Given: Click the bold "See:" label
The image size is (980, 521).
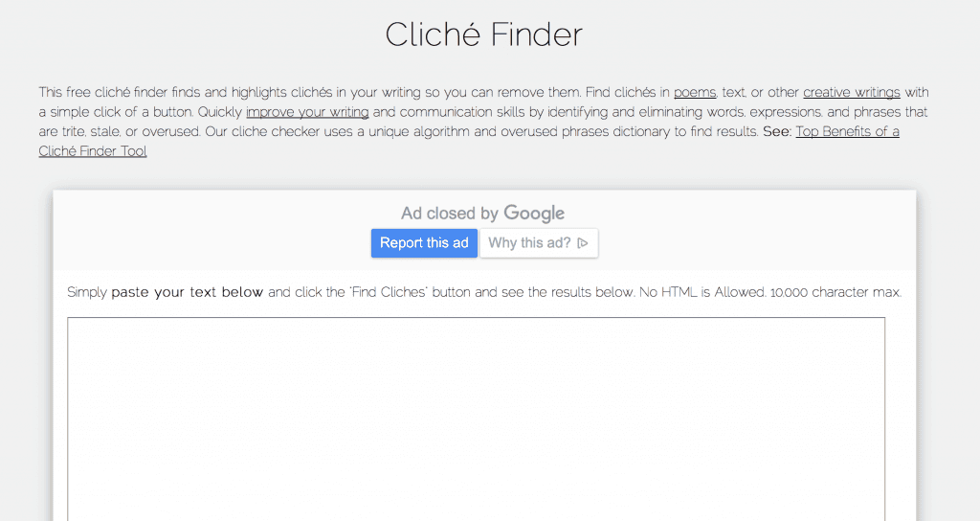Looking at the screenshot, I should [777, 131].
